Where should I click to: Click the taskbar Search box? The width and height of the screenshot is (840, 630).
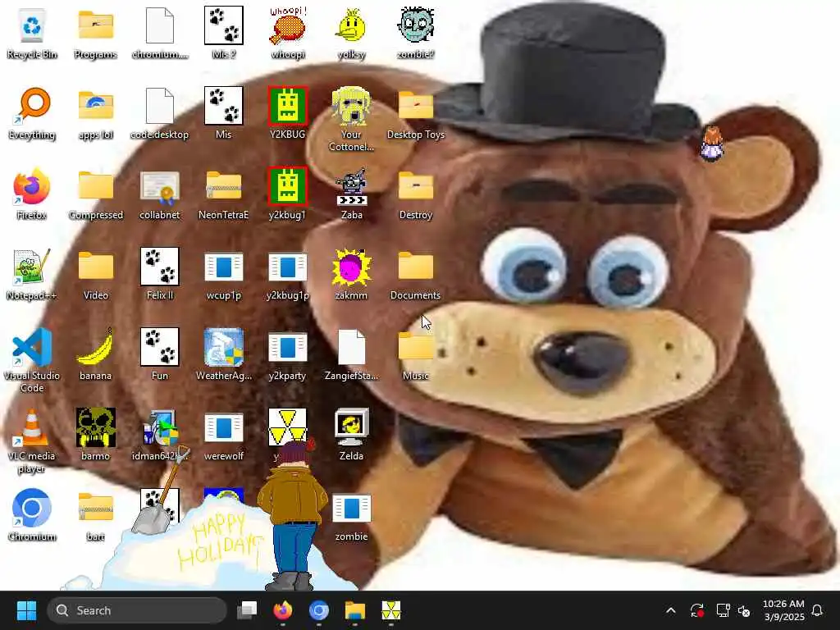click(x=137, y=610)
